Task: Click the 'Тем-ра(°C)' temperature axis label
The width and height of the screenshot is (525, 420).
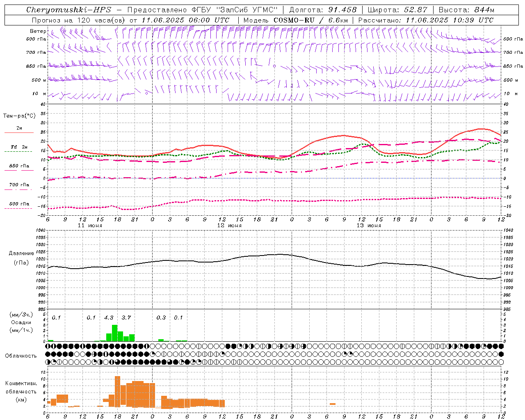Action: click(x=19, y=116)
